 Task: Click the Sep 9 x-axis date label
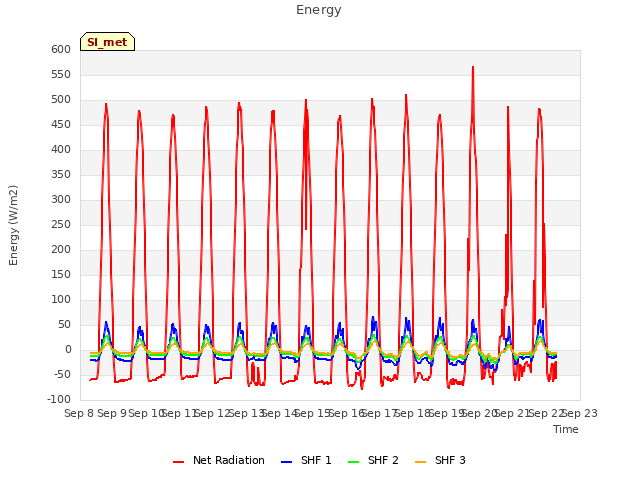click(x=112, y=413)
